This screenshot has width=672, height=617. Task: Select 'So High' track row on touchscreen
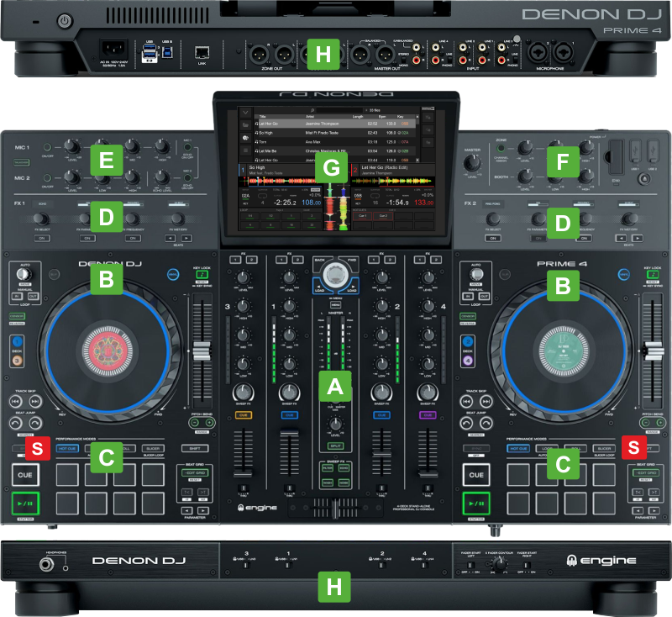[337, 133]
